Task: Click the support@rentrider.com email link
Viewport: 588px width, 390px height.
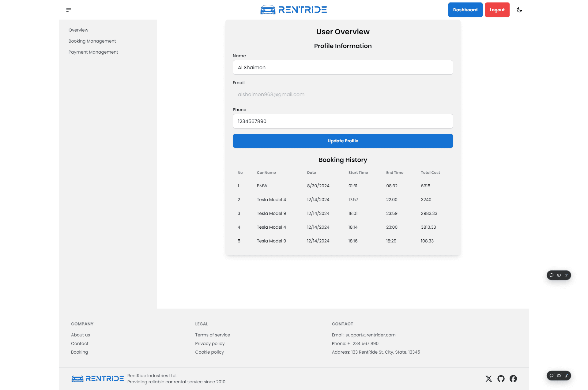Action: [x=370, y=335]
